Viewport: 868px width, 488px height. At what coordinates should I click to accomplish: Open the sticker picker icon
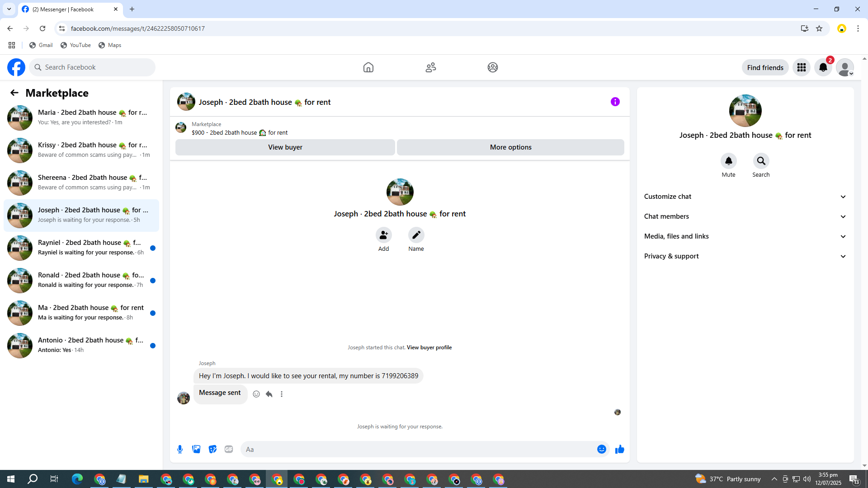tap(212, 449)
